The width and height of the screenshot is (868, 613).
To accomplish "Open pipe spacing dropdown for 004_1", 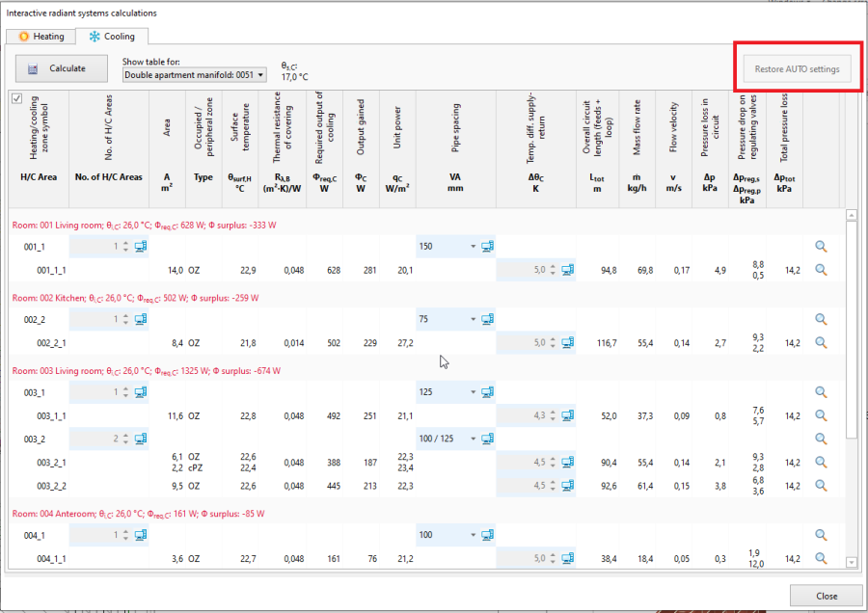I will click(473, 535).
